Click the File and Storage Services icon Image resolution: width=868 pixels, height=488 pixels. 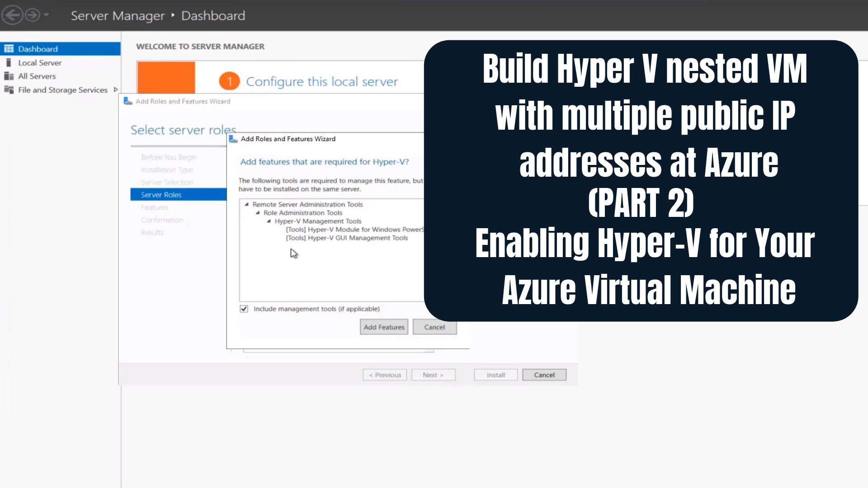pos(8,90)
